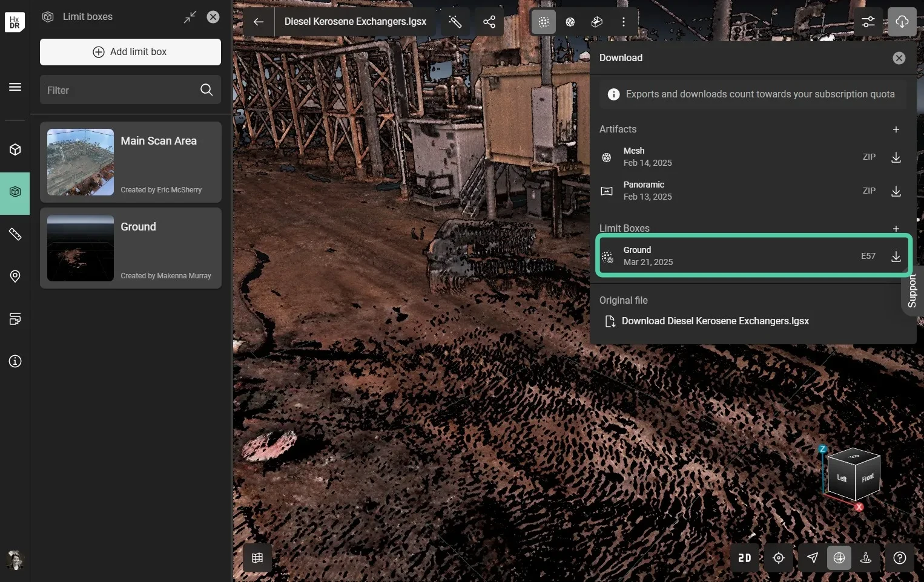The height and width of the screenshot is (582, 924).
Task: Open the three-dot more options menu
Action: 623,22
